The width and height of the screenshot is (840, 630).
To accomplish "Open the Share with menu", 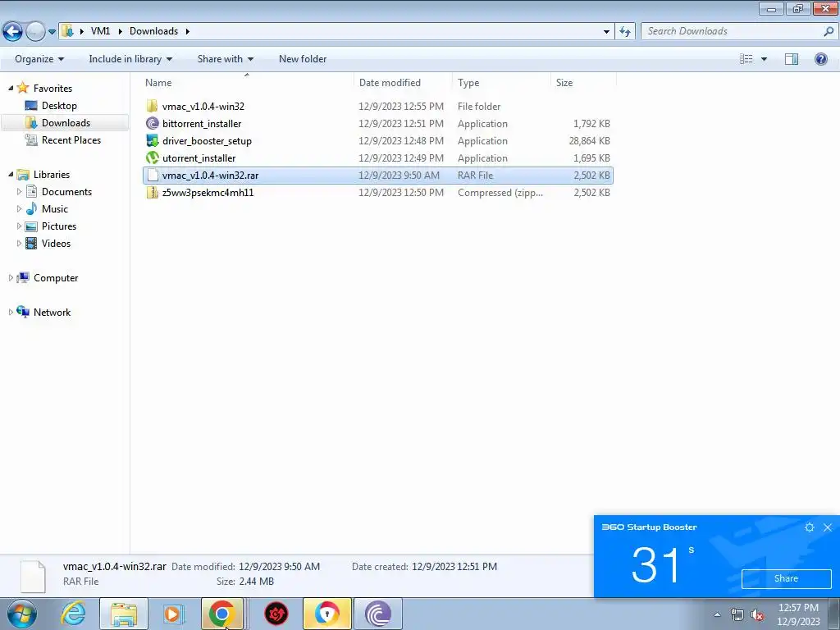I will (225, 59).
